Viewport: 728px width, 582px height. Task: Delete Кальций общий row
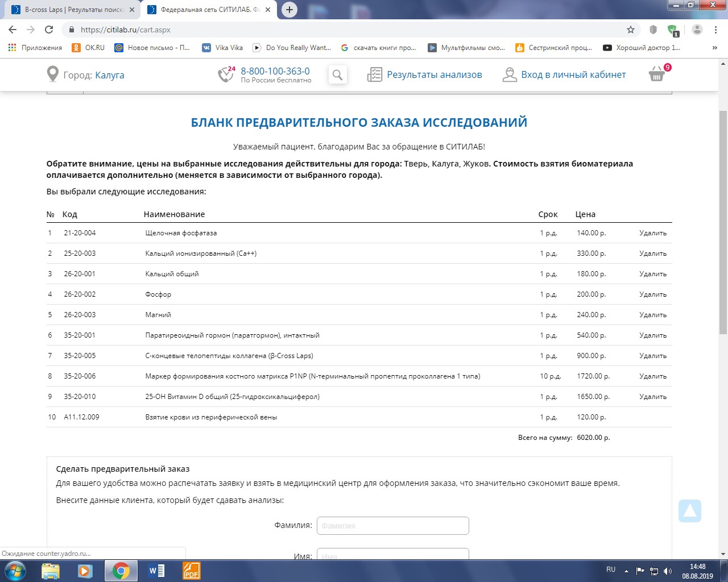click(x=653, y=274)
